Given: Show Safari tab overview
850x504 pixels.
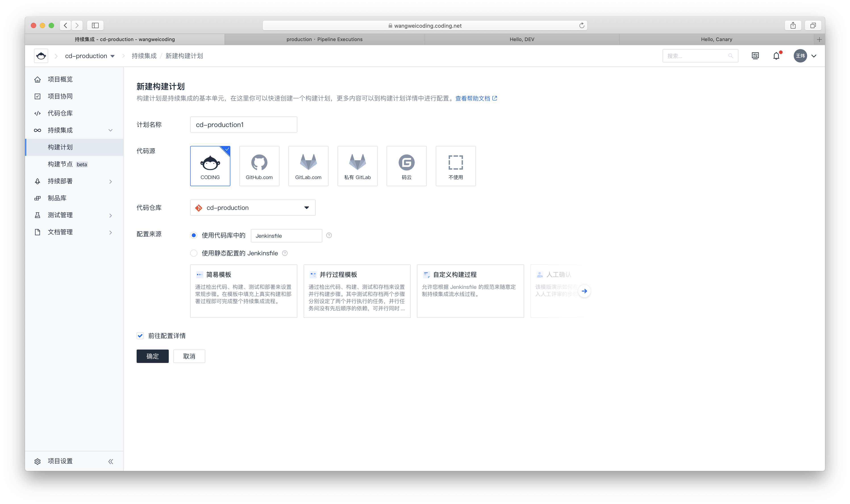Looking at the screenshot, I should point(813,25).
